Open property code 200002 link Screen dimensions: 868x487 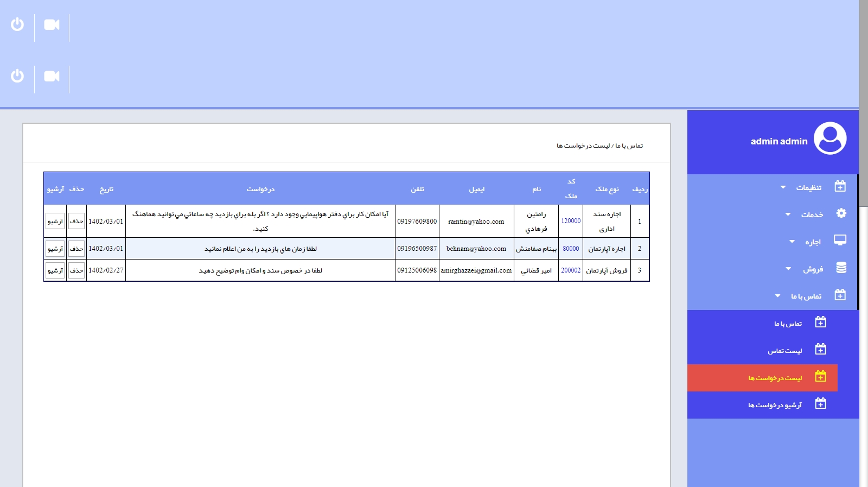(571, 270)
